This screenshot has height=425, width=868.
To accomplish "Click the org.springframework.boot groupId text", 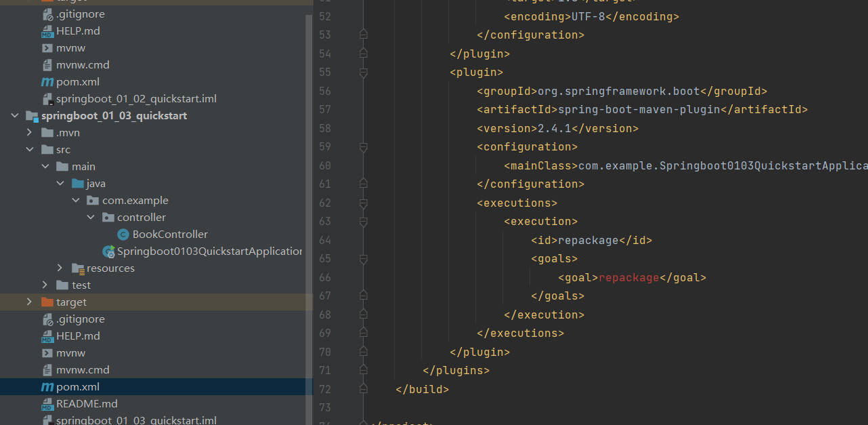I will (x=618, y=91).
